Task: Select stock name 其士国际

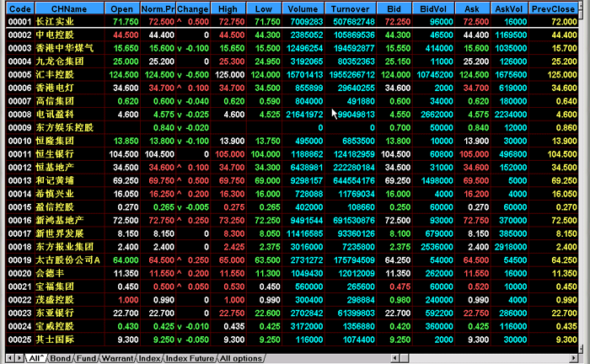Action: pyautogui.click(x=55, y=340)
